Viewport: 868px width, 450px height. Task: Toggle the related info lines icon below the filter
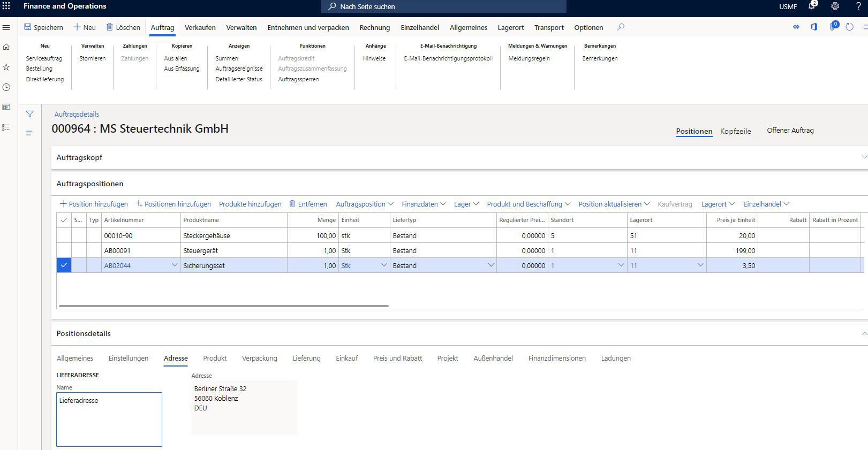pyautogui.click(x=29, y=133)
